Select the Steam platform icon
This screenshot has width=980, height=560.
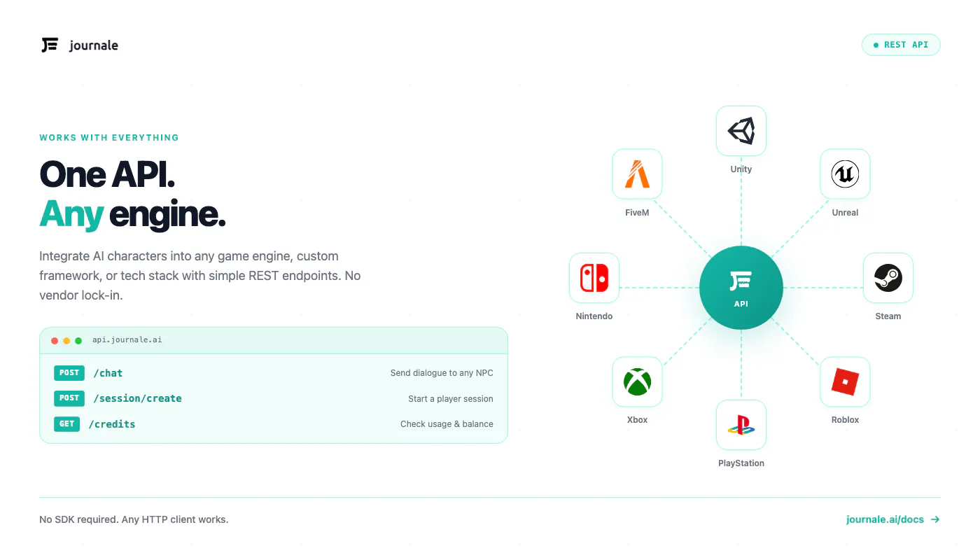click(888, 278)
